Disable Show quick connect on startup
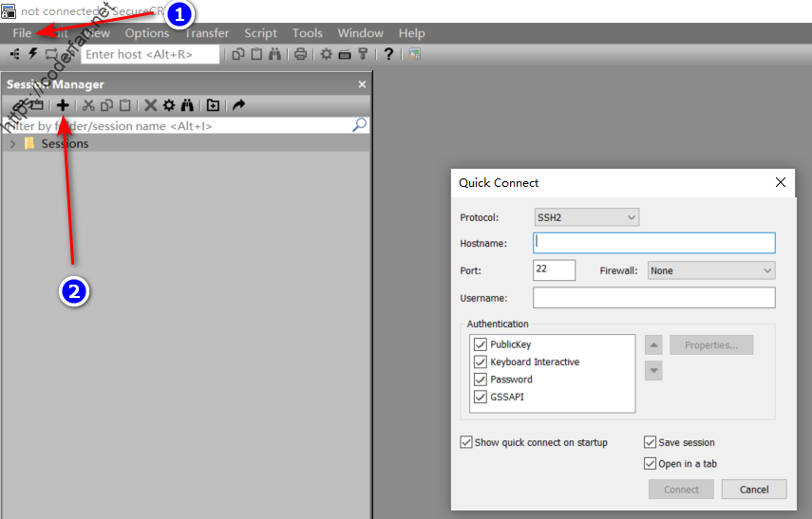The height and width of the screenshot is (519, 812). tap(466, 442)
